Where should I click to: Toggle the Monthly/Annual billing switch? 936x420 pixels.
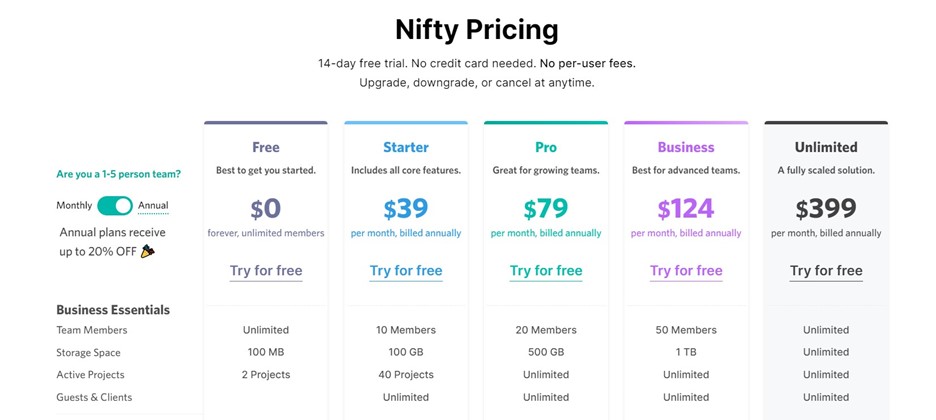coord(115,206)
